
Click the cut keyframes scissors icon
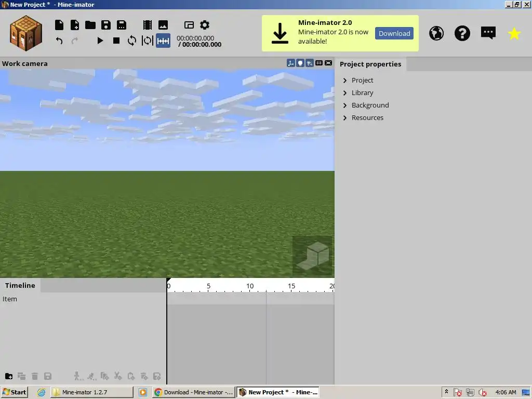tap(118, 376)
